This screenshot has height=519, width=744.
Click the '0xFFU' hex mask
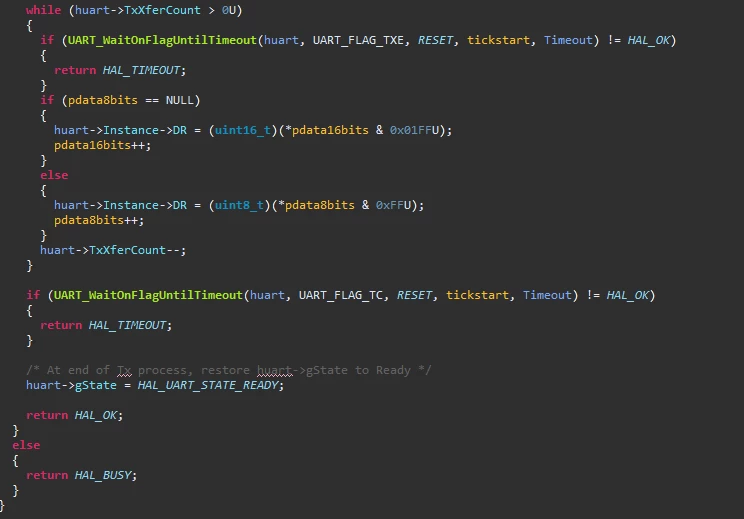tap(393, 205)
